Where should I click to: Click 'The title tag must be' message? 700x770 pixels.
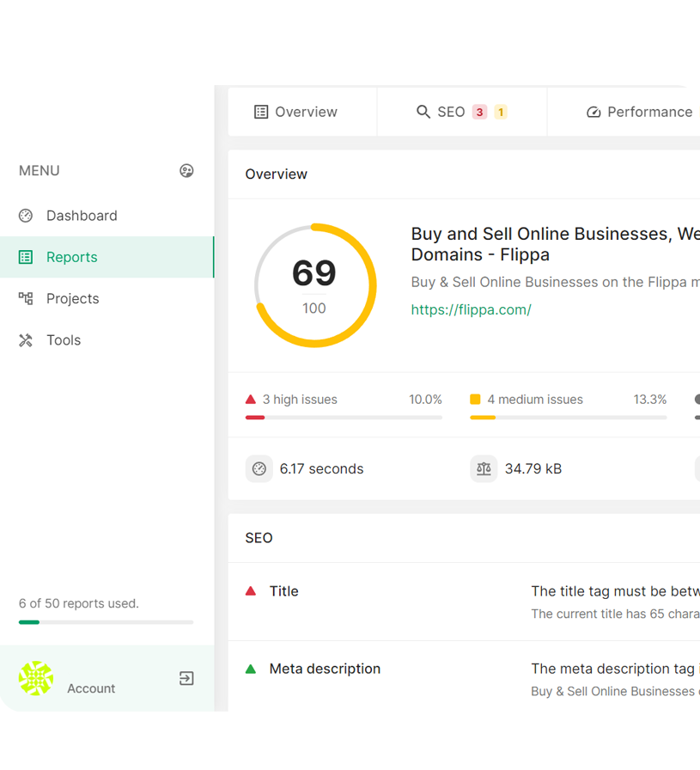coord(616,591)
